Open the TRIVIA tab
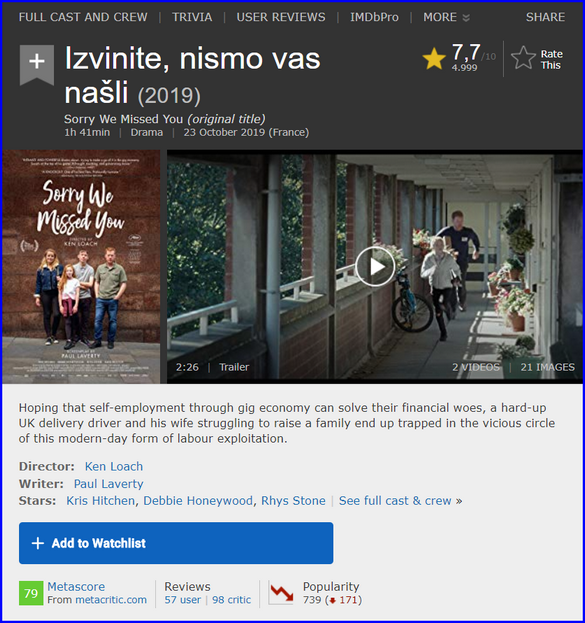The image size is (585, 623). coord(192,17)
